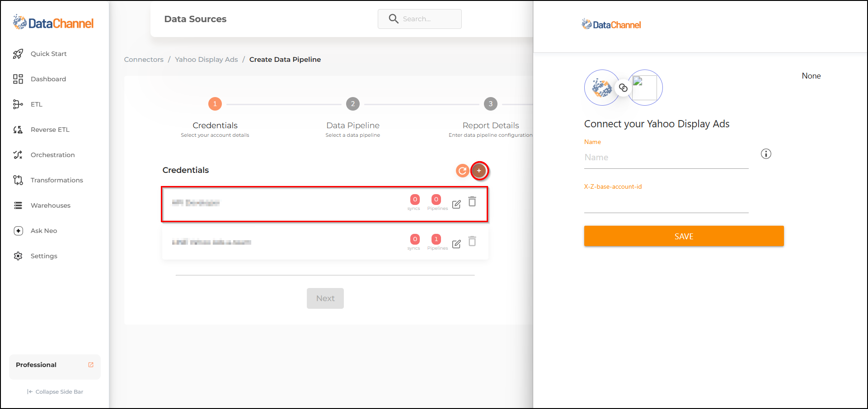The image size is (868, 409).
Task: Navigate to Connectors breadcrumb
Action: pyautogui.click(x=144, y=60)
